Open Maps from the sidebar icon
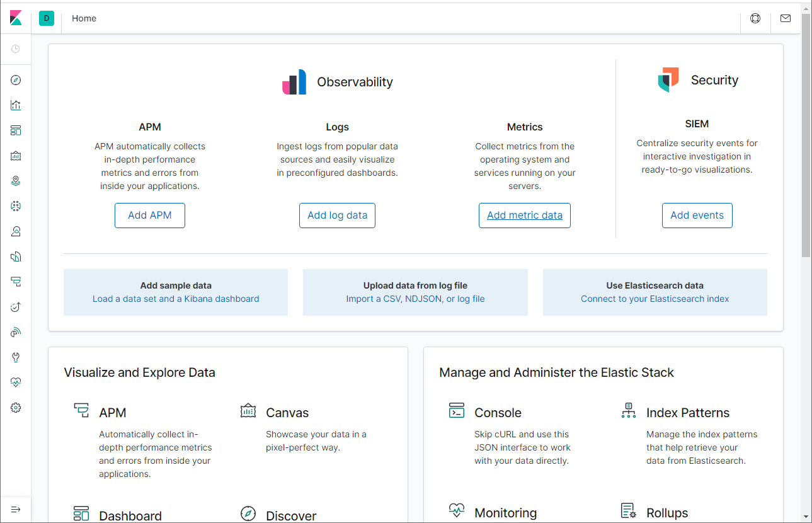The image size is (812, 523). [x=16, y=181]
